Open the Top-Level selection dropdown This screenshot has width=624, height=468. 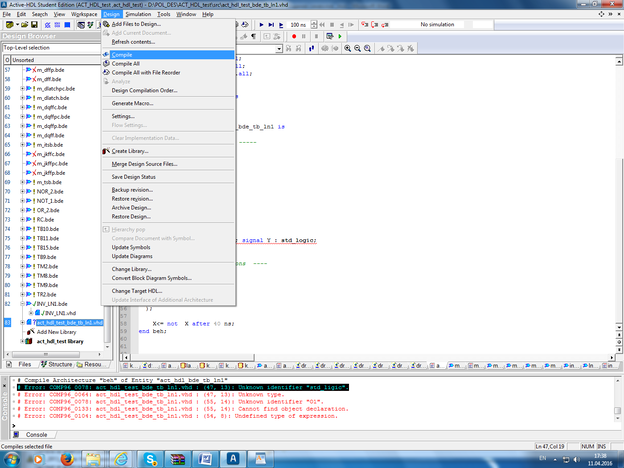coord(49,47)
